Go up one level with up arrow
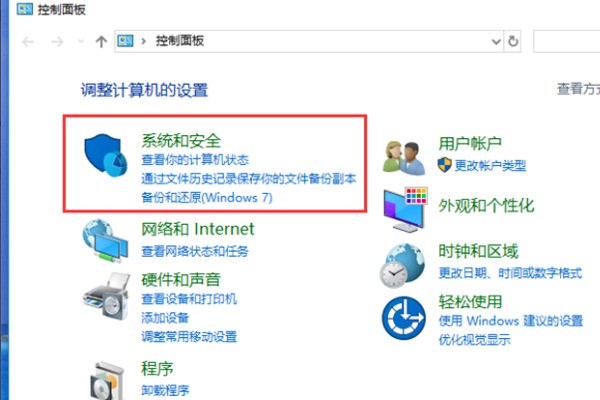The width and height of the screenshot is (600, 400). 101,41
